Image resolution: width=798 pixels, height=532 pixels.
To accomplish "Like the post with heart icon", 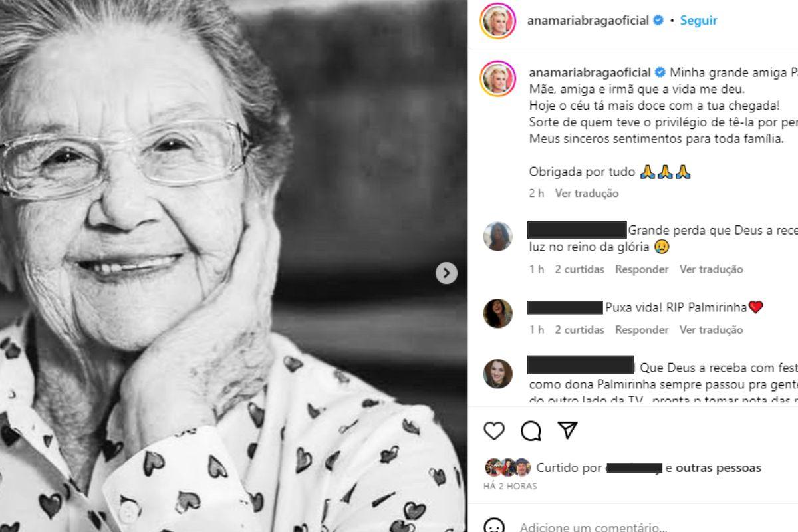I will (x=494, y=431).
